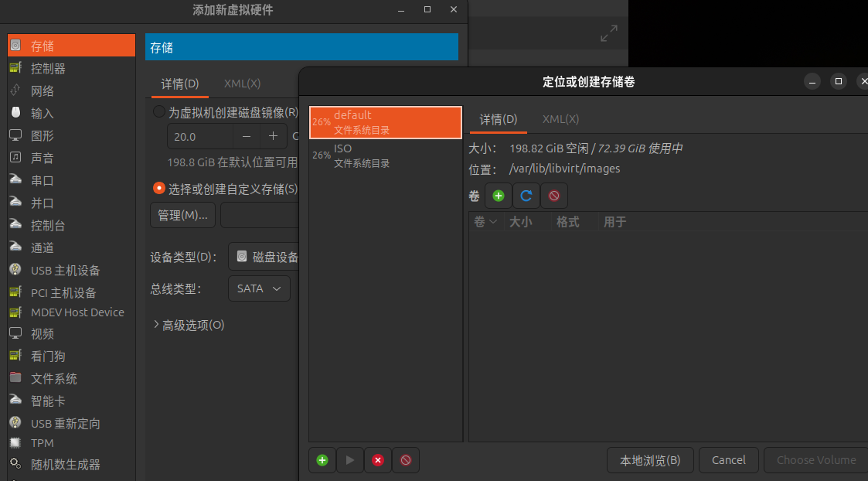Delete the storage pool icon

pos(406,460)
